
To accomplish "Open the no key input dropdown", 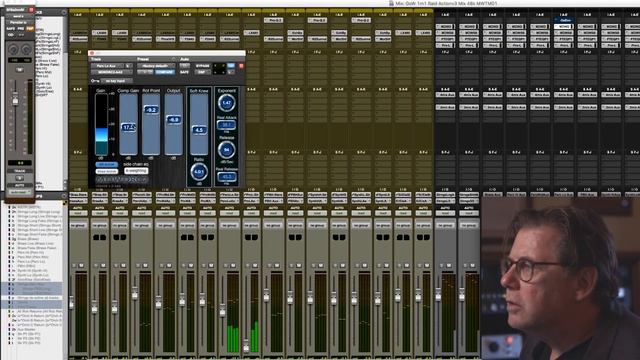I will click(116, 81).
